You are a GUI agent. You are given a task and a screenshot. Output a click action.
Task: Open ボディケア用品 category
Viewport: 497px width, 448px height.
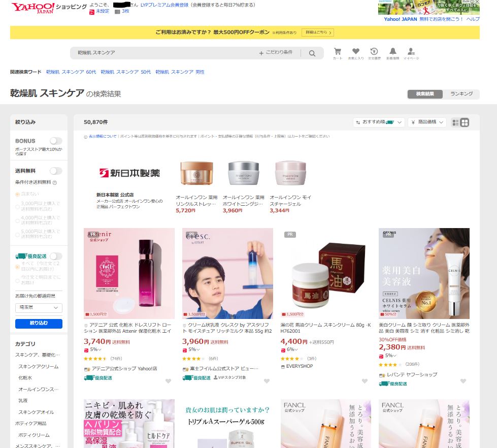click(x=31, y=424)
